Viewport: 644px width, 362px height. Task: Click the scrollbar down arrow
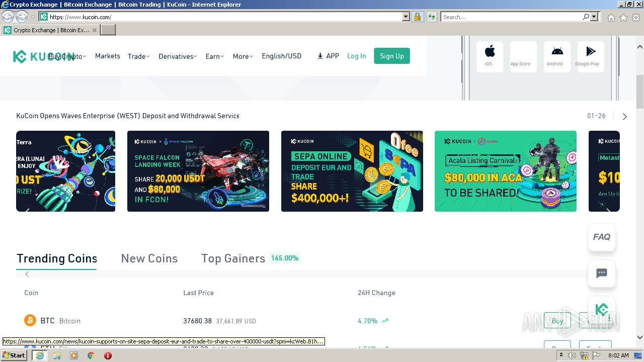tap(640, 337)
